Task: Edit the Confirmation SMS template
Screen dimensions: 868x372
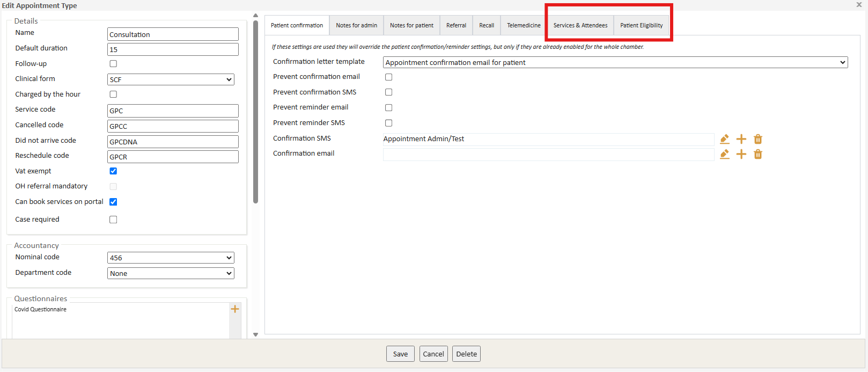Action: pos(724,139)
